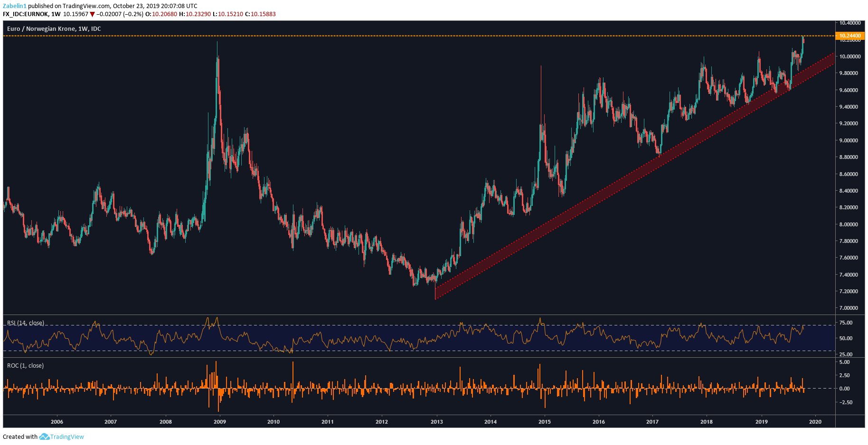Screen dimensions: 868x445
Task: Click the high value H:10.23290
Action: point(195,14)
